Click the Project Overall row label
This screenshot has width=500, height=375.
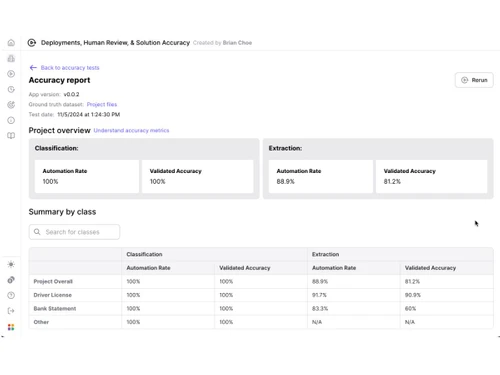[53, 281]
